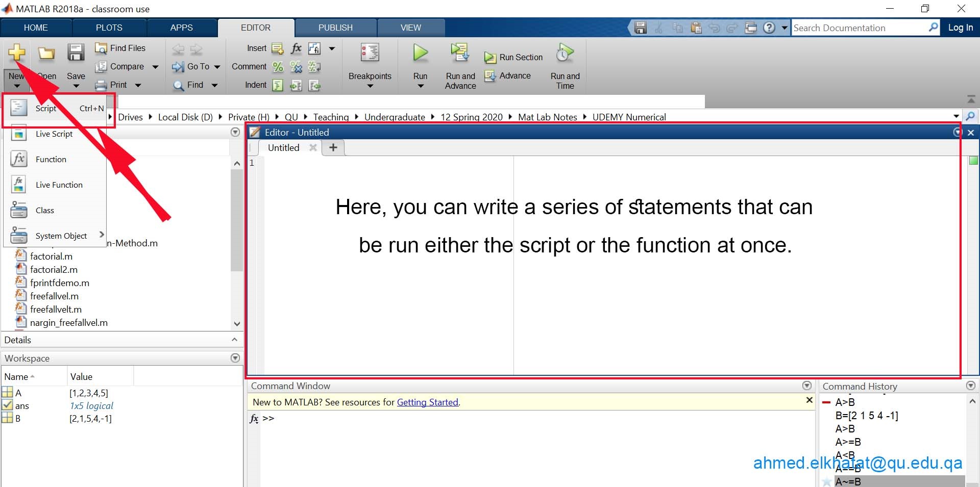Minimize the toolstrip with the collapse arrow
Screen dimensions: 980x487
coord(971,99)
